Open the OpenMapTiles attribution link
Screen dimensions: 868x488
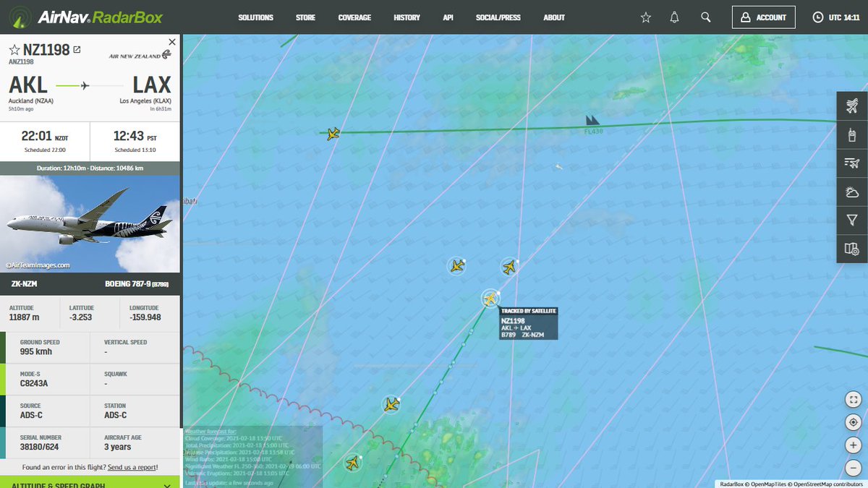tap(765, 484)
